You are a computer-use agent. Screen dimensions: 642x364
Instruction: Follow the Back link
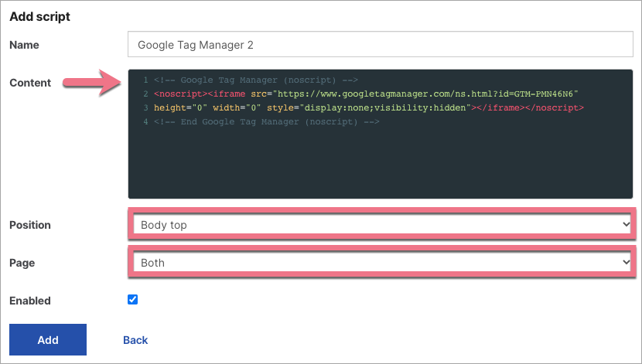coord(135,340)
